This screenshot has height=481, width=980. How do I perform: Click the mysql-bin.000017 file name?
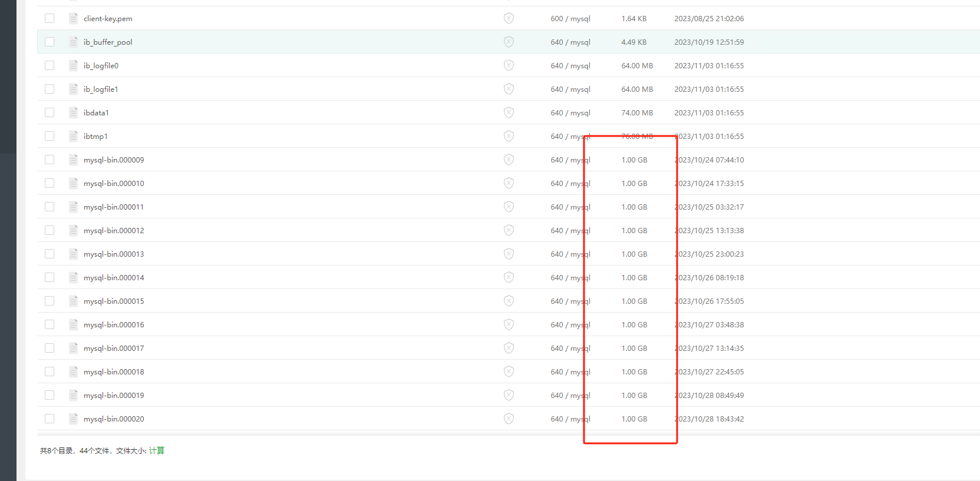(x=114, y=348)
